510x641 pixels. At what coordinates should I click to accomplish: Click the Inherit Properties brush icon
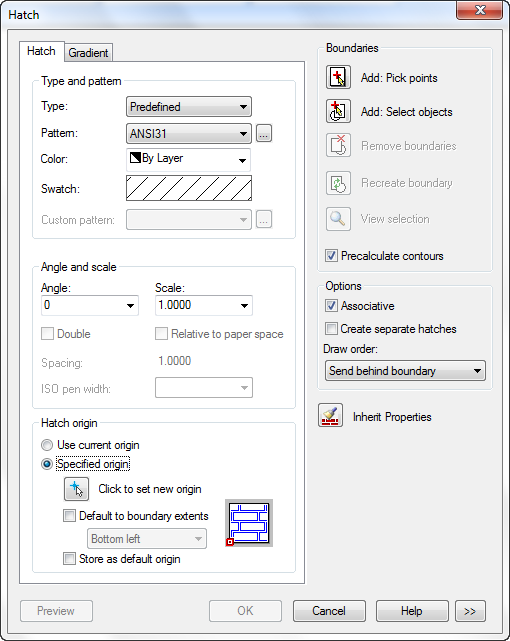point(330,415)
